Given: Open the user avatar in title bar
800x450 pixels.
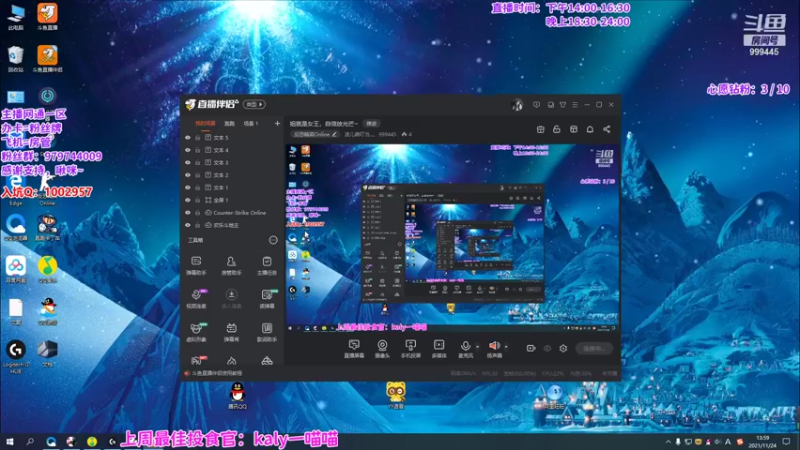Looking at the screenshot, I should (x=517, y=105).
